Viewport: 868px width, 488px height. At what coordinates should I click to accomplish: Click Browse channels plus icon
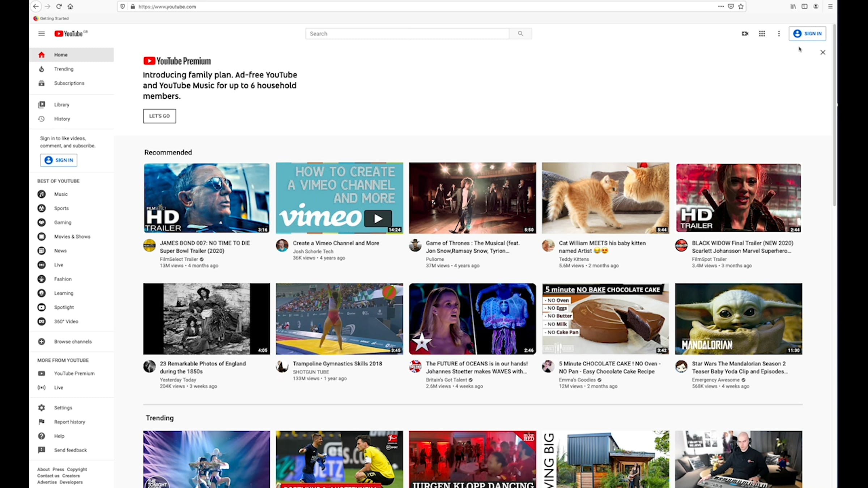(42, 341)
